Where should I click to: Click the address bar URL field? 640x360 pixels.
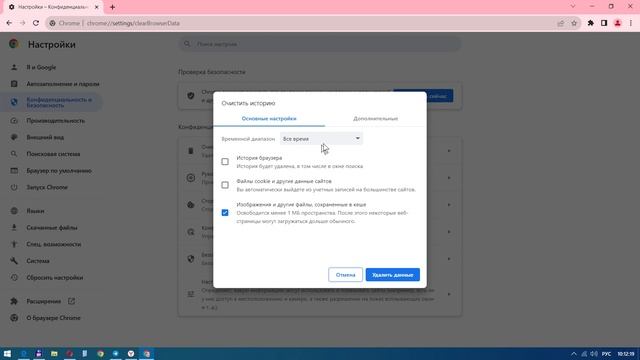(x=302, y=23)
